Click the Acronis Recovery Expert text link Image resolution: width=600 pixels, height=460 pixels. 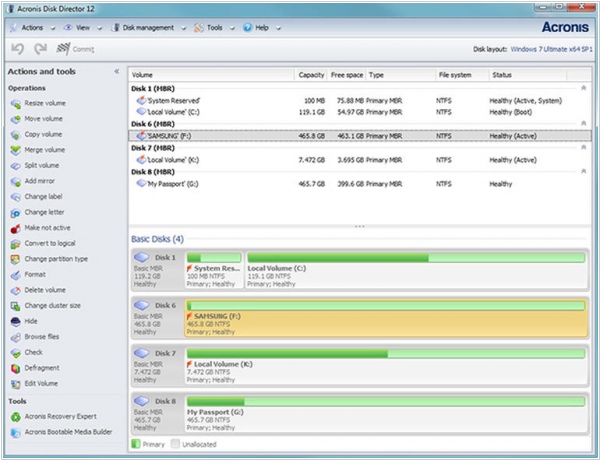60,416
